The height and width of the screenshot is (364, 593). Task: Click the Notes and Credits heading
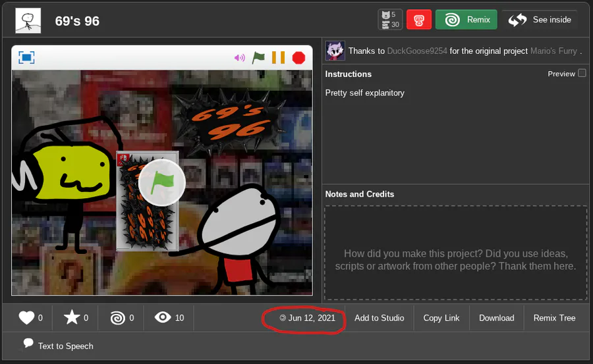[x=360, y=194]
